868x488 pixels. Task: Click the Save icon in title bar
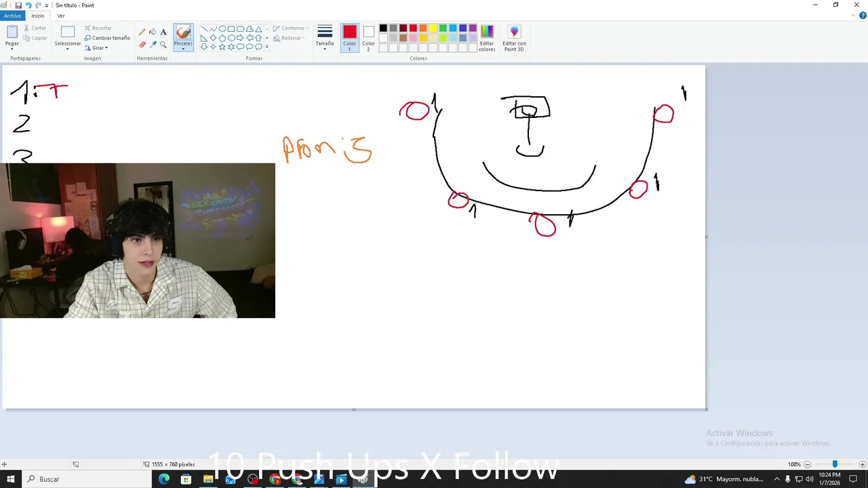(18, 5)
